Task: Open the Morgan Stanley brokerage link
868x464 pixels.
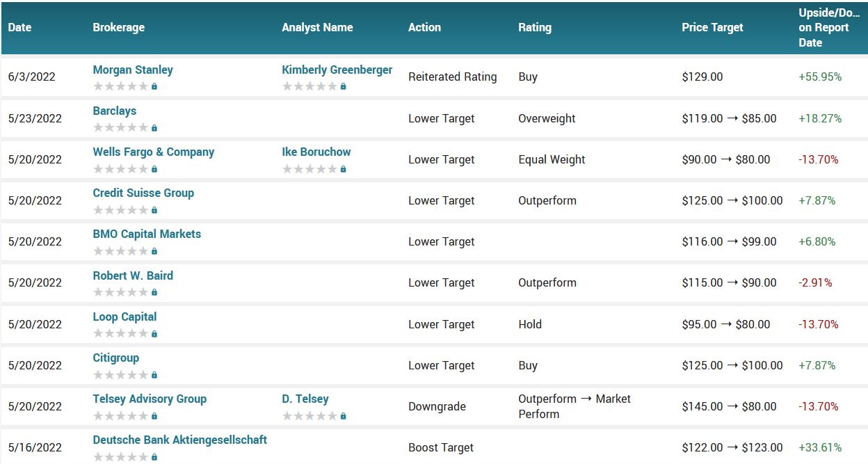Action: coord(133,70)
